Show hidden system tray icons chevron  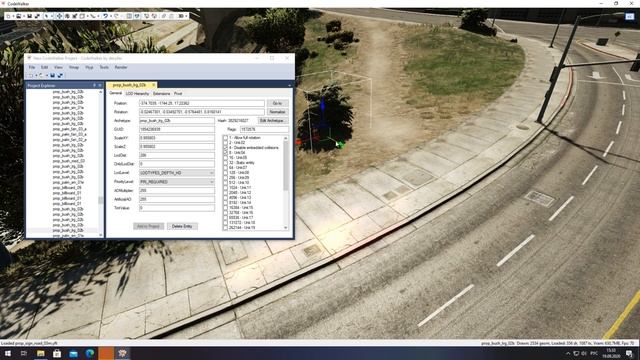click(568, 353)
